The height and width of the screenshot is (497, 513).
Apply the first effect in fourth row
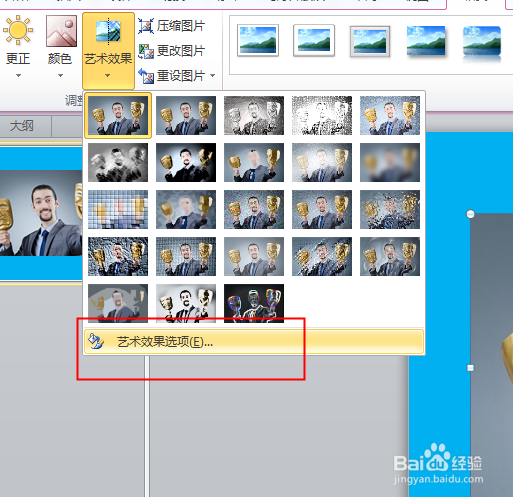(x=118, y=257)
